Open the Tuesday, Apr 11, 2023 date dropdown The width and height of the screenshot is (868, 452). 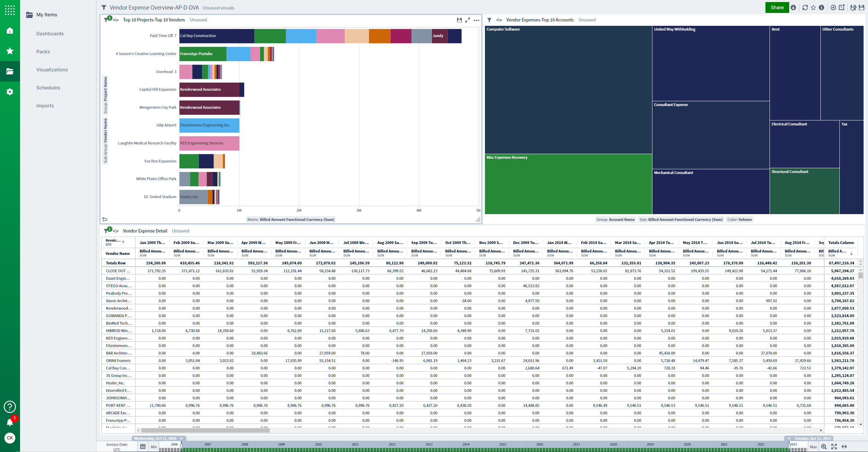(x=789, y=438)
